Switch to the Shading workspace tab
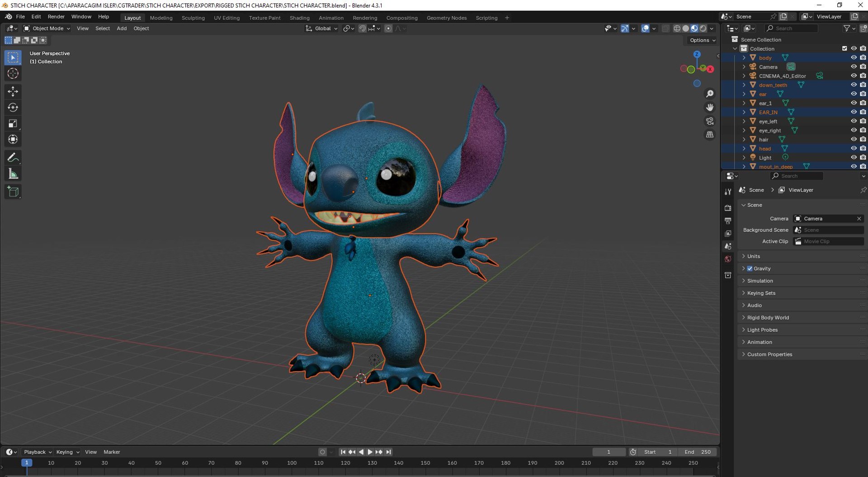The width and height of the screenshot is (868, 477). click(x=299, y=18)
